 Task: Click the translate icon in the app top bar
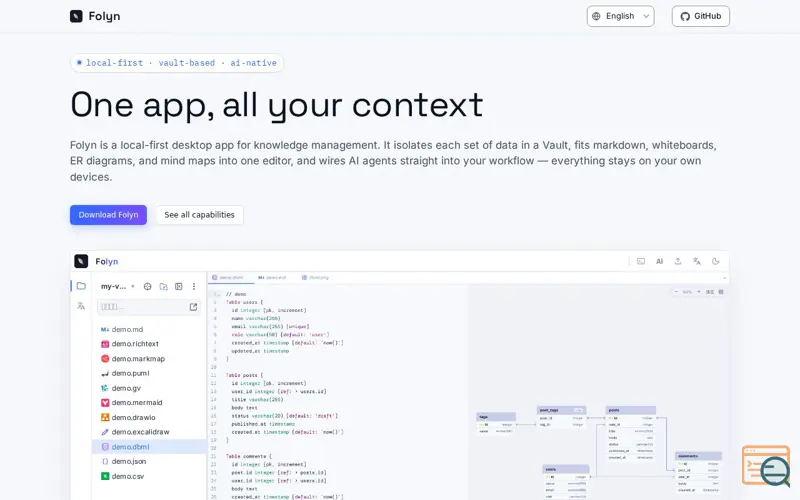tap(696, 261)
